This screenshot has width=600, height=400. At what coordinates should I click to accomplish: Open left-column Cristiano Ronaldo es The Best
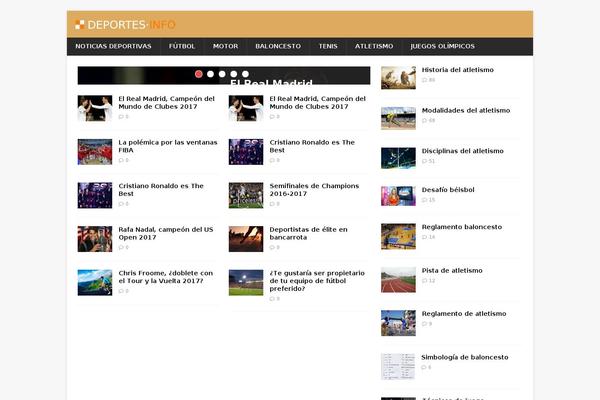pos(161,190)
